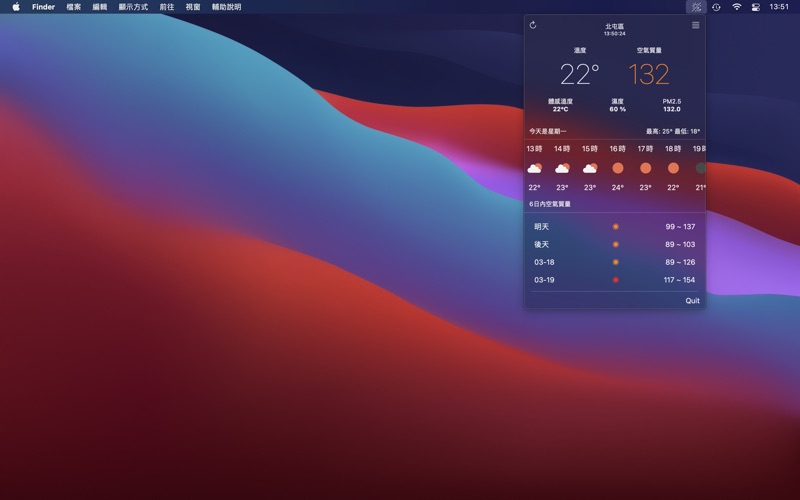Click the 99 ~ 137 range value

(x=680, y=227)
